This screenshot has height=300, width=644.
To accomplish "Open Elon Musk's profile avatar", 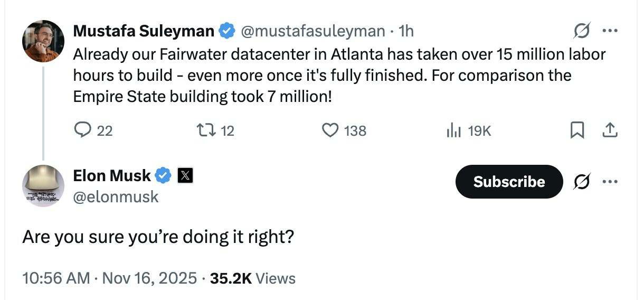I will (43, 186).
